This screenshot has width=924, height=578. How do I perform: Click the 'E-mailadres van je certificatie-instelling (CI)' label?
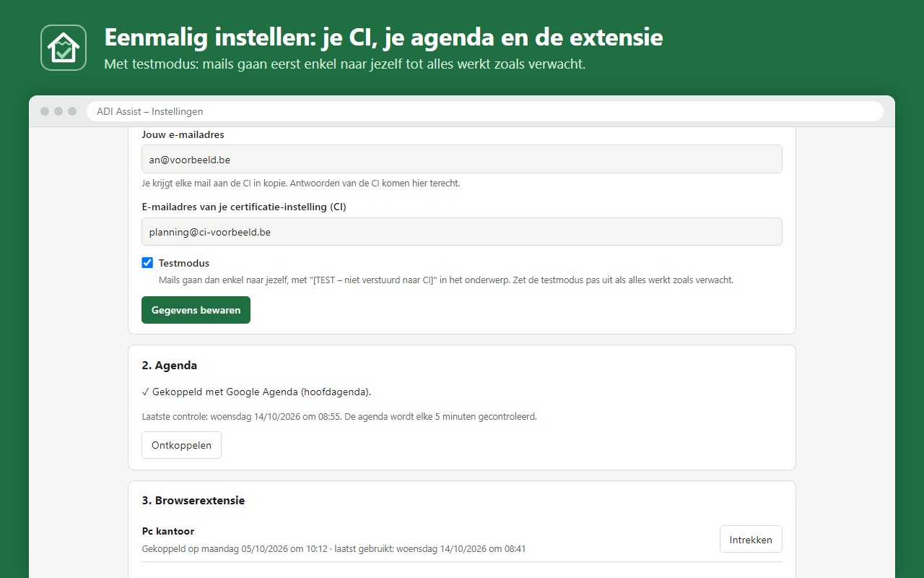244,207
